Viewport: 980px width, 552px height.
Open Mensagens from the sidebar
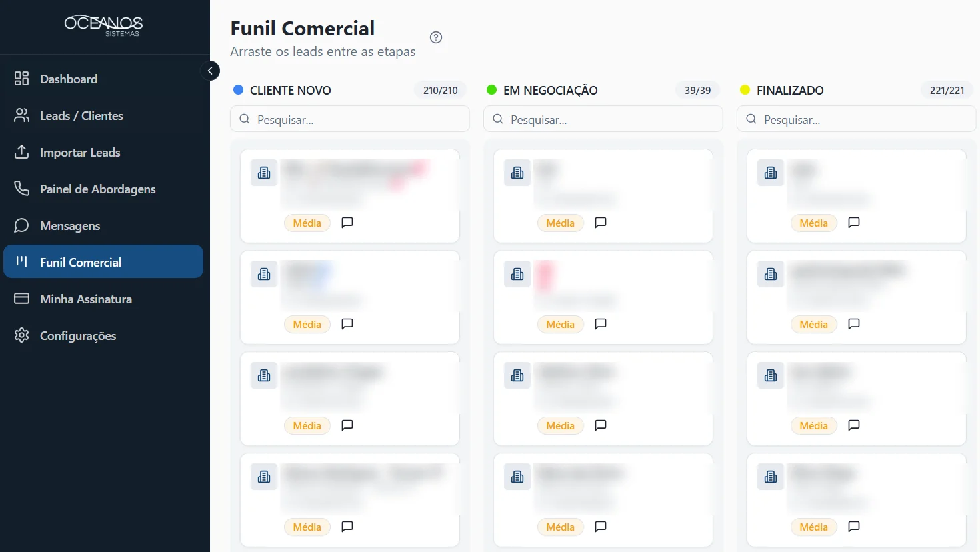pyautogui.click(x=103, y=225)
